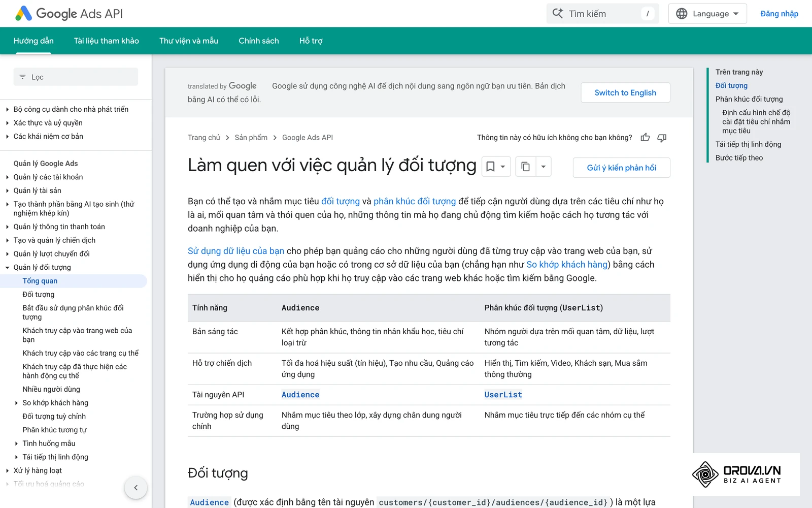Viewport: 812px width, 508px height.
Task: Expand So khớp khách hàng item
Action: (16, 403)
